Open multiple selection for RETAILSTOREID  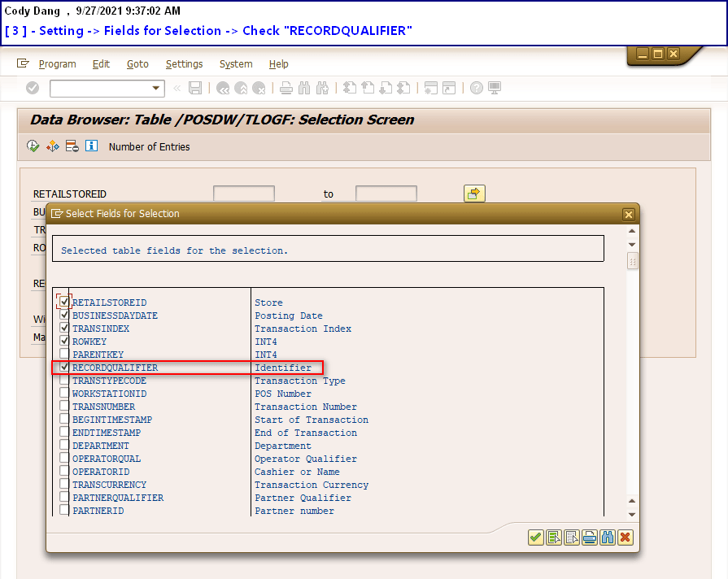point(474,194)
